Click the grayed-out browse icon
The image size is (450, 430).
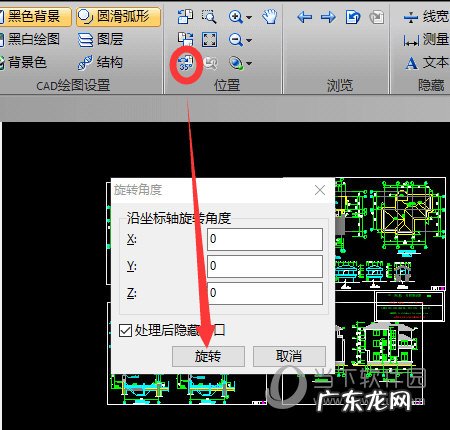377,17
